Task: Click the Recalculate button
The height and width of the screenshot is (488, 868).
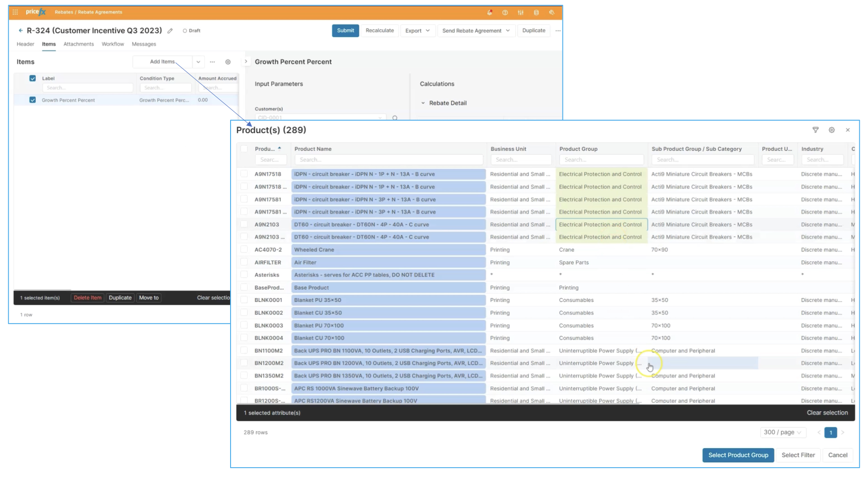Action: (x=380, y=31)
